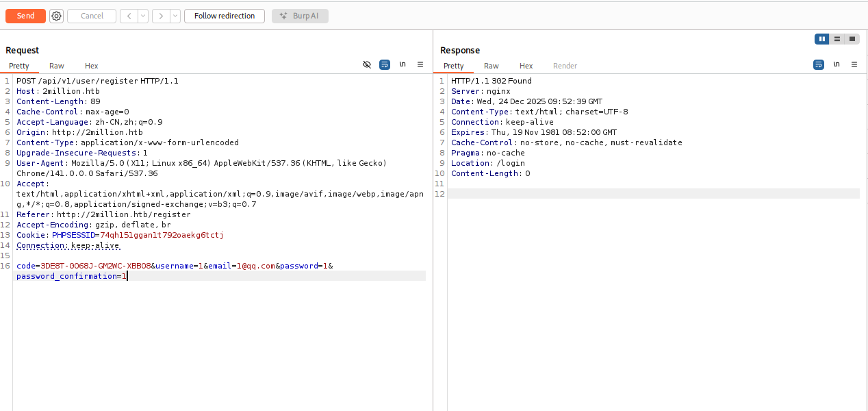868x411 pixels.
Task: Go back to previous request in history
Action: tap(129, 16)
